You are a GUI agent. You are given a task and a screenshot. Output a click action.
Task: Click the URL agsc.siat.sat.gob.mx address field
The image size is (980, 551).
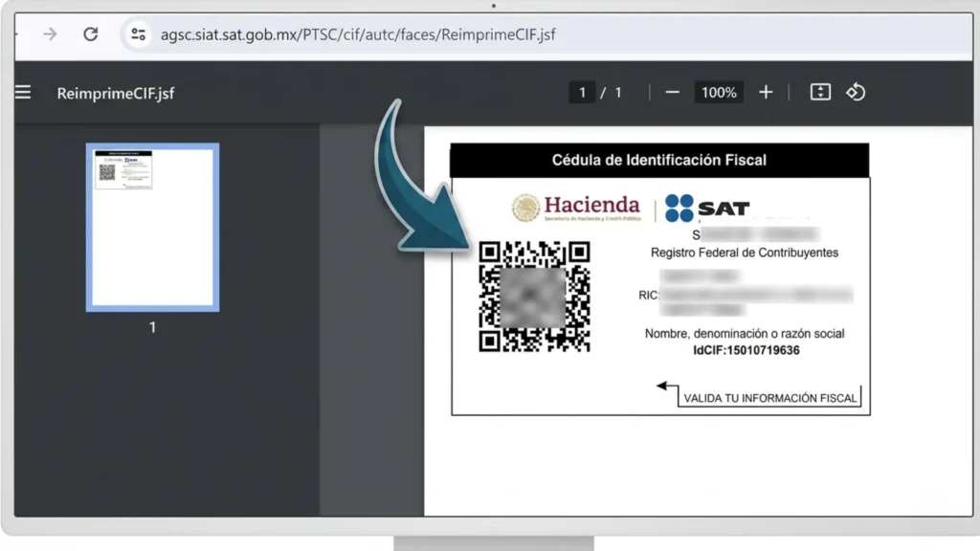(x=358, y=34)
